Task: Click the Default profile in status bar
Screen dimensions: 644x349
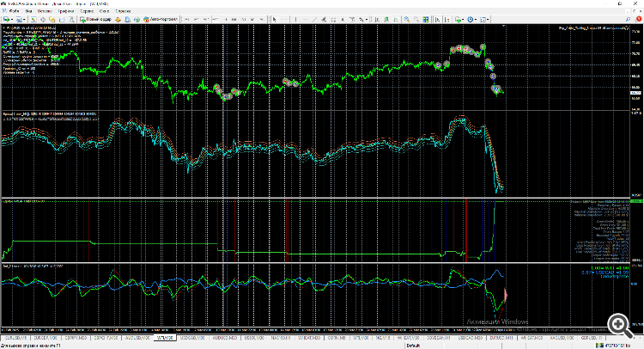Action: pos(413,346)
